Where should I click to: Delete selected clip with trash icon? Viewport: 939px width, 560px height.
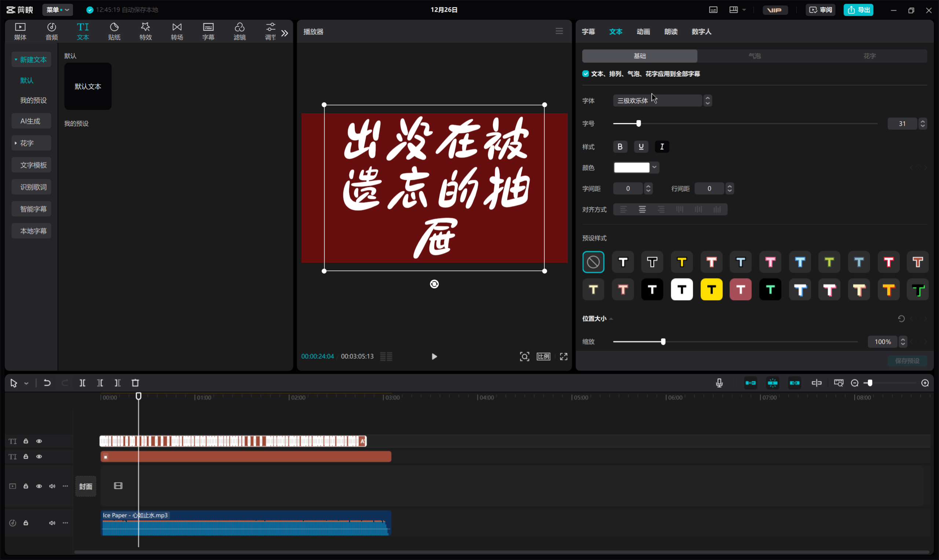pyautogui.click(x=135, y=383)
